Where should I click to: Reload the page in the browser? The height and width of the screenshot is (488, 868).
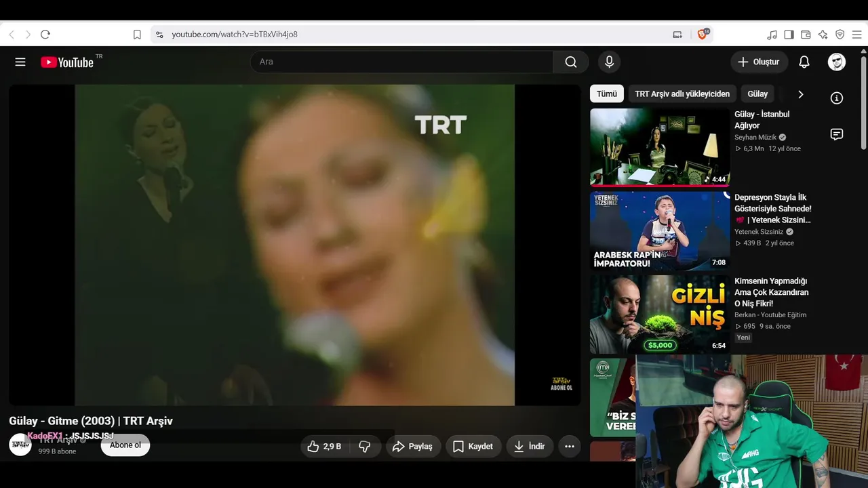45,35
